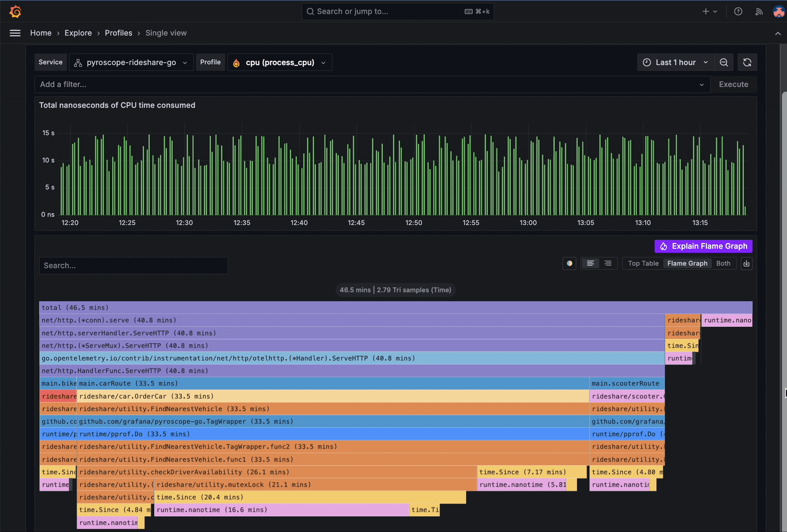Click the zoom out magnifier icon

tap(724, 62)
